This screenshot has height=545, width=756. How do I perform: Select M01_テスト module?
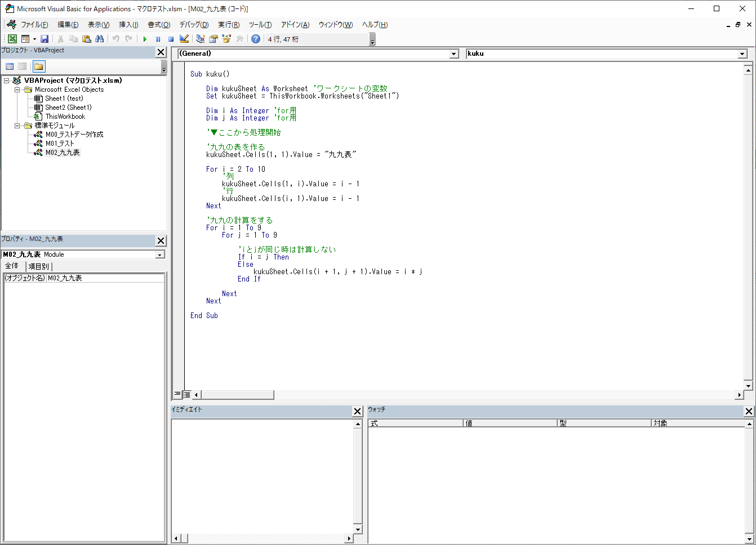click(x=60, y=144)
